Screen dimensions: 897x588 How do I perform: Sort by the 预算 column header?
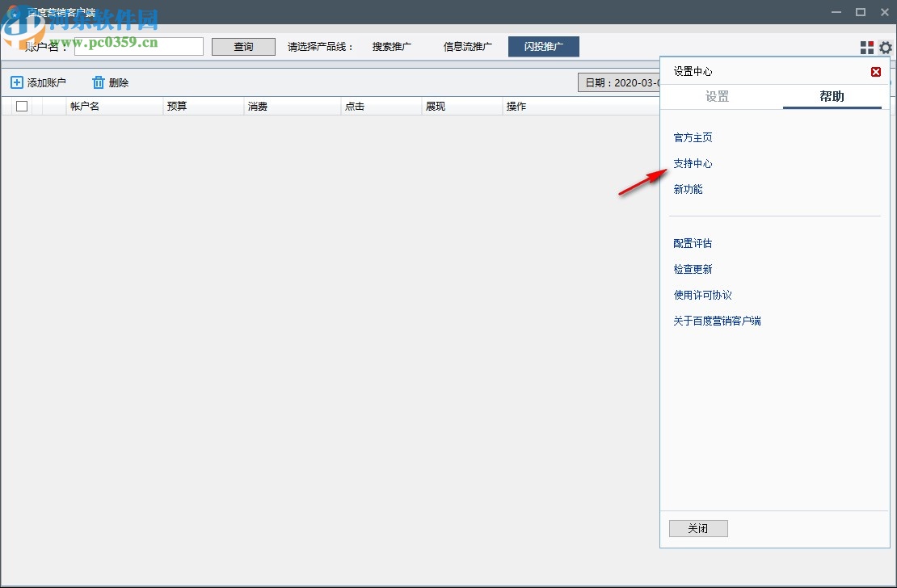pyautogui.click(x=204, y=106)
